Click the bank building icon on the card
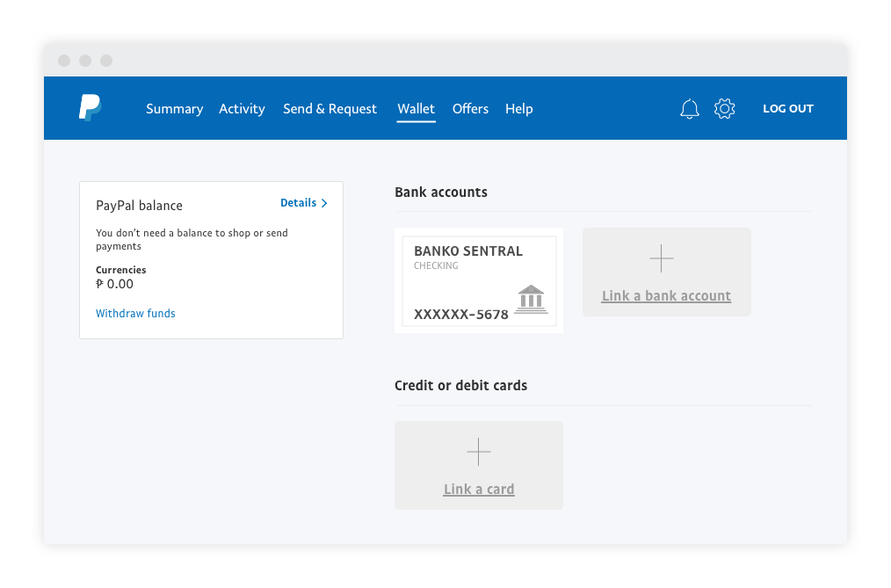 click(532, 299)
